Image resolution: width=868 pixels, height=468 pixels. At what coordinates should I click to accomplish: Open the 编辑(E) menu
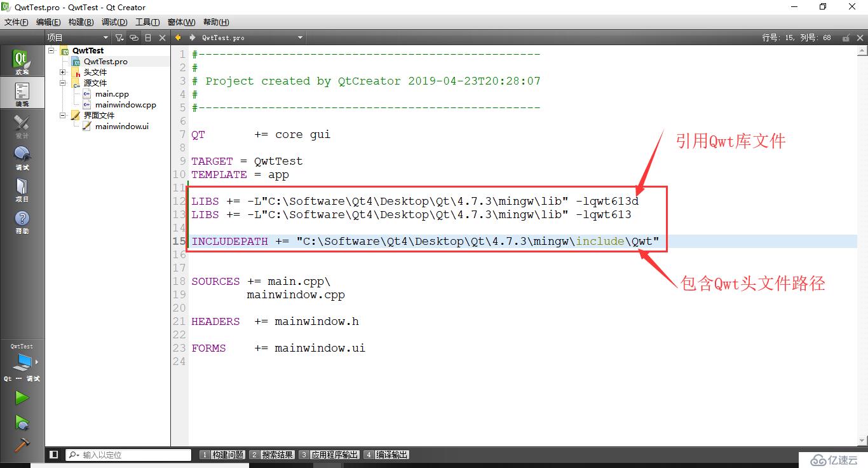point(48,22)
